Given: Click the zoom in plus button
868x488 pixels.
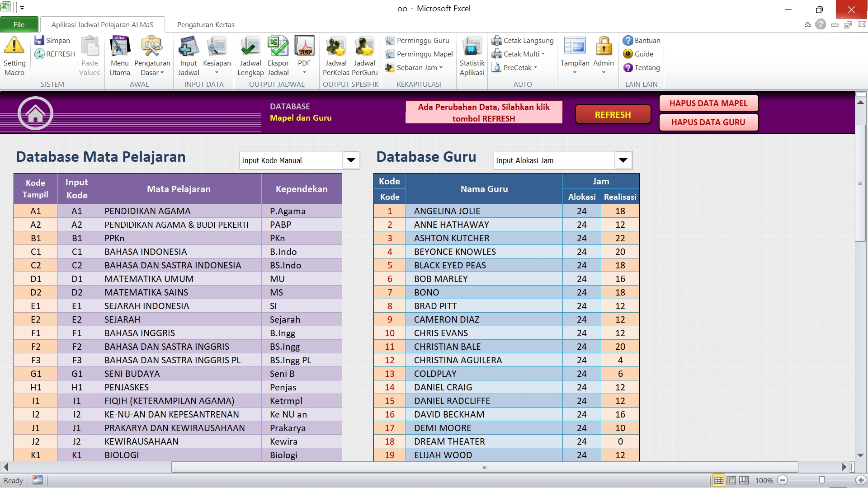Looking at the screenshot, I should [x=861, y=480].
